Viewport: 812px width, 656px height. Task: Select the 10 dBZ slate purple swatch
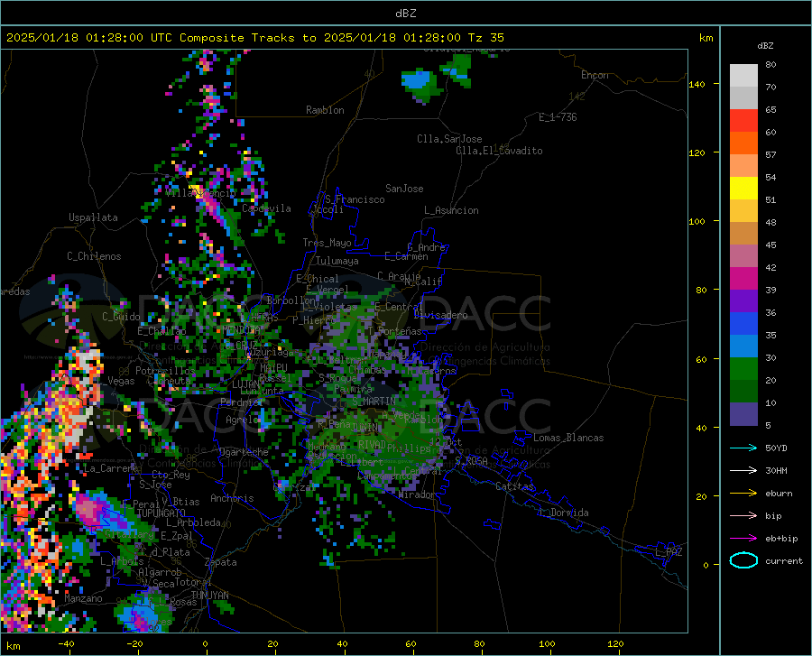[743, 414]
